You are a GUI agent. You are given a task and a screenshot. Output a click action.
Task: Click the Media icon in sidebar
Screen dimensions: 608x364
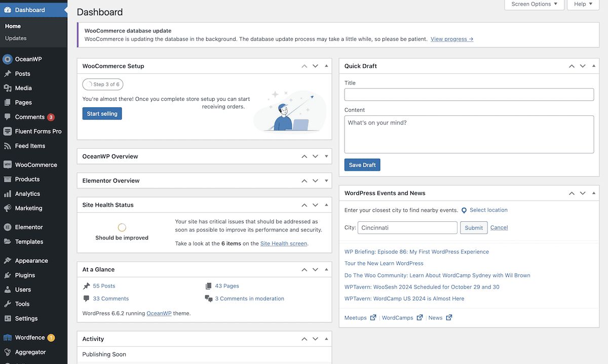(x=8, y=88)
